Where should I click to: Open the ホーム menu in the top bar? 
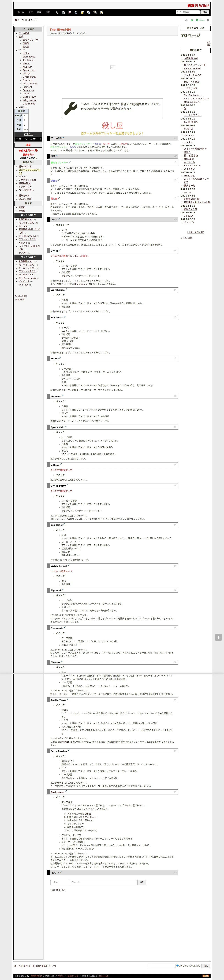click(21, 12)
